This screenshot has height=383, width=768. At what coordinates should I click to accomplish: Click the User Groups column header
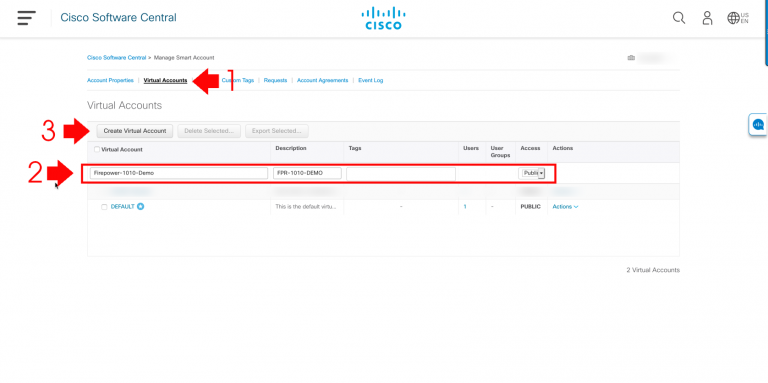pyautogui.click(x=500, y=151)
